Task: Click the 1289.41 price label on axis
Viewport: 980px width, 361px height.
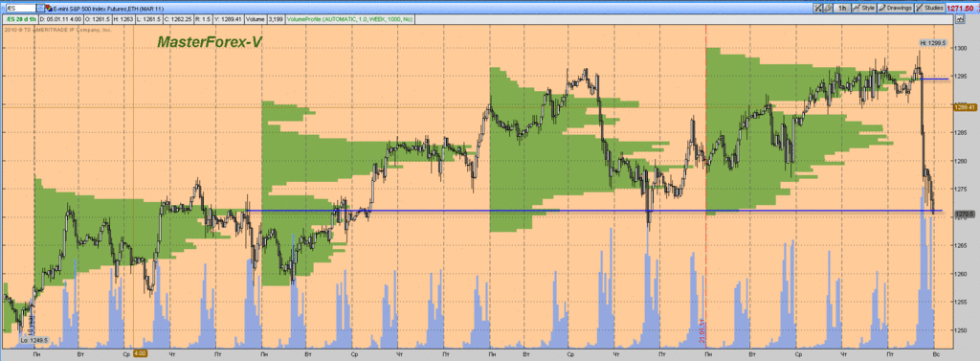Action: coord(961,107)
